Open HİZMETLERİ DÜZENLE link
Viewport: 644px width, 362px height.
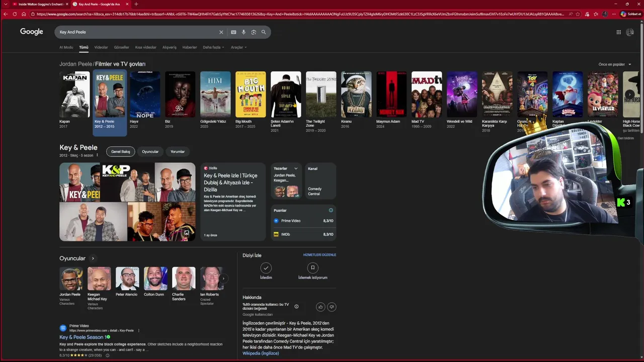coord(319,255)
